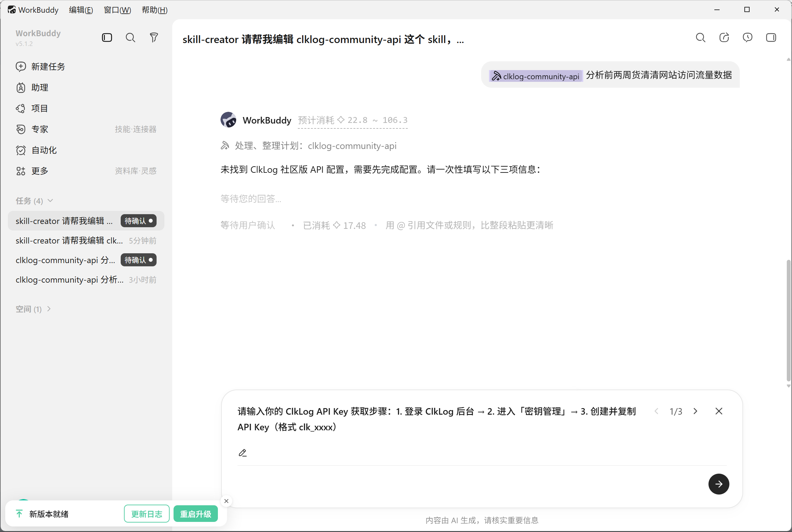
Task: Click the v5.1.2 version label
Action: tap(24, 44)
